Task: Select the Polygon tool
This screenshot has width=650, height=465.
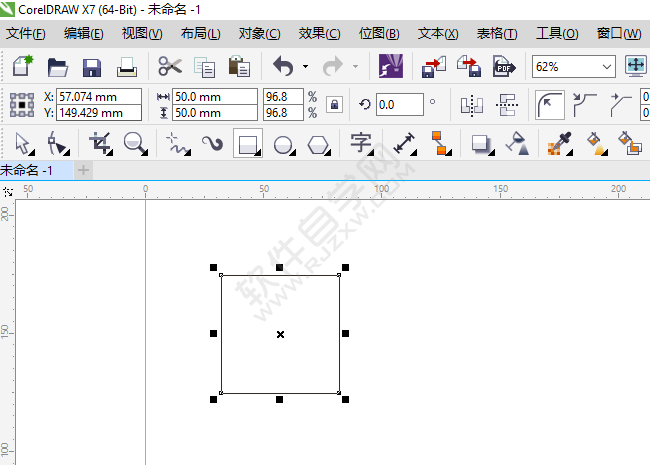Action: (318, 143)
